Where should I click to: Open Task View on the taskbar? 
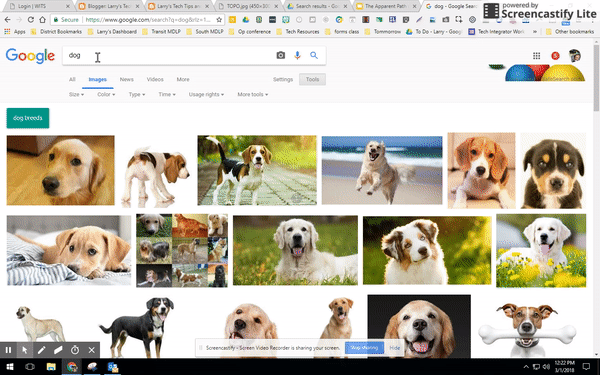tap(30, 367)
